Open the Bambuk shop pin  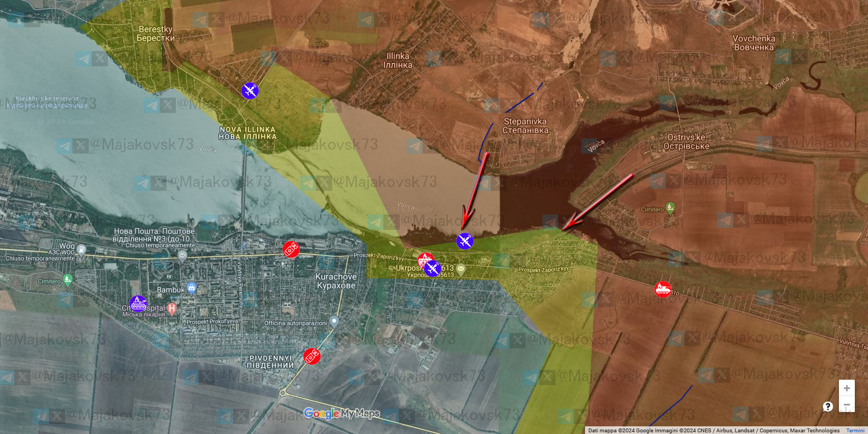point(191,288)
